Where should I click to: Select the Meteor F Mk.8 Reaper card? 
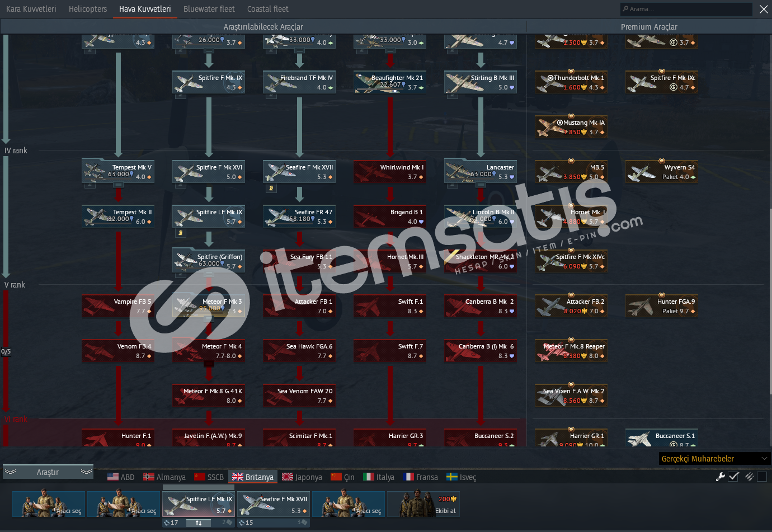click(571, 351)
